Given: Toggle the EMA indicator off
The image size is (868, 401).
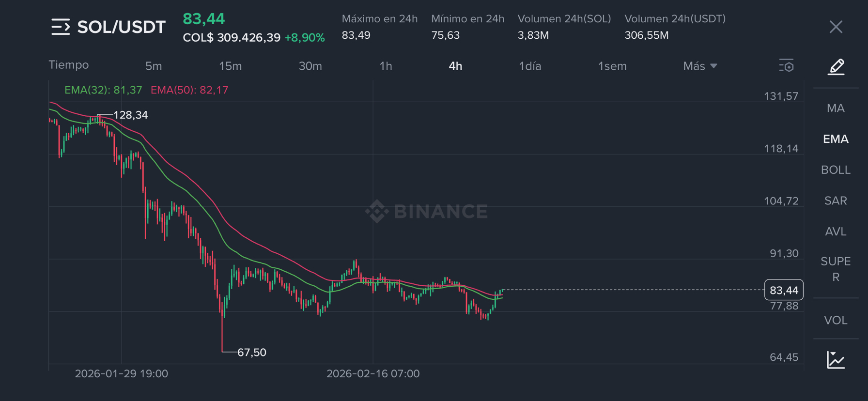Looking at the screenshot, I should (836, 139).
